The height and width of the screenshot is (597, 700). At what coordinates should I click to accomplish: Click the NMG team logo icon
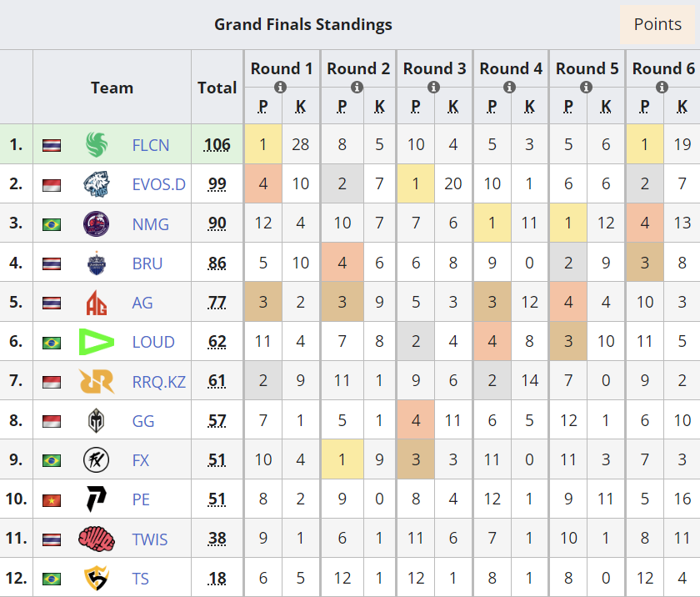click(x=97, y=223)
